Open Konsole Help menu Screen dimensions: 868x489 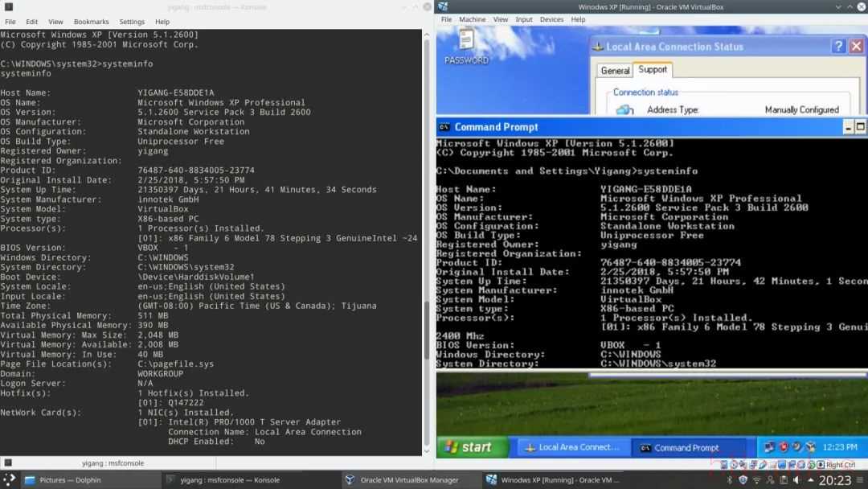162,22
